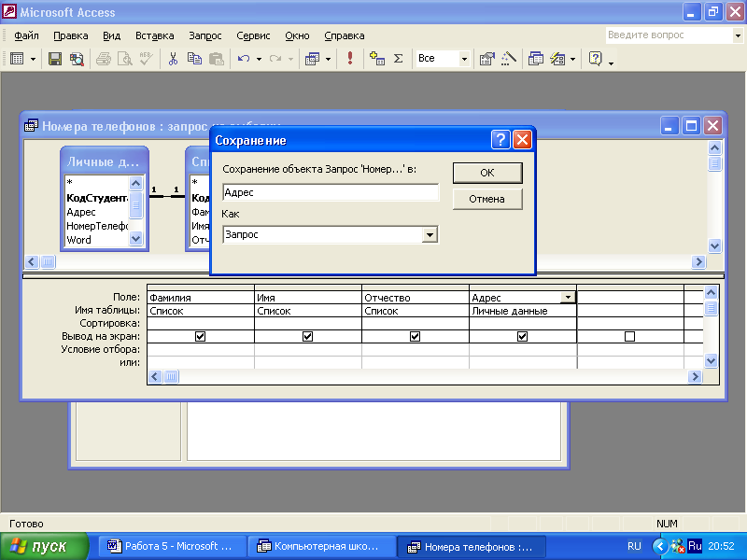Click the Paste clipboard icon
This screenshot has height=560, width=747.
point(217,59)
